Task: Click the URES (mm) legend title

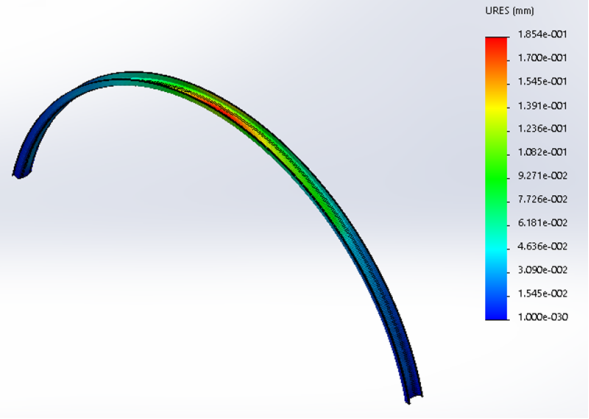Action: coord(509,11)
